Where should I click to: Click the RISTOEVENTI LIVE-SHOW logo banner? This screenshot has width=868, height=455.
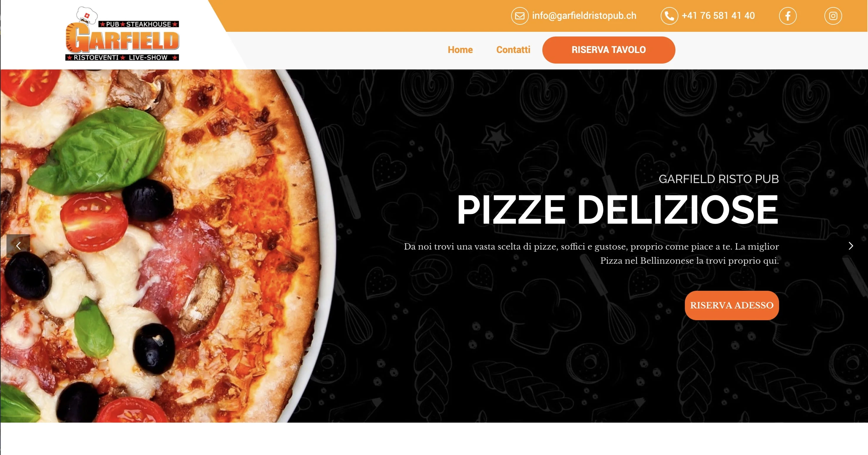click(x=122, y=58)
